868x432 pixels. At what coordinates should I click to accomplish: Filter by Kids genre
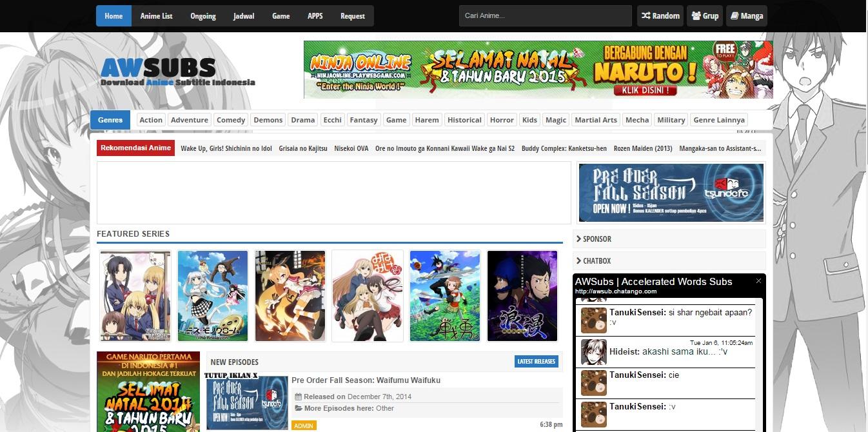point(529,120)
